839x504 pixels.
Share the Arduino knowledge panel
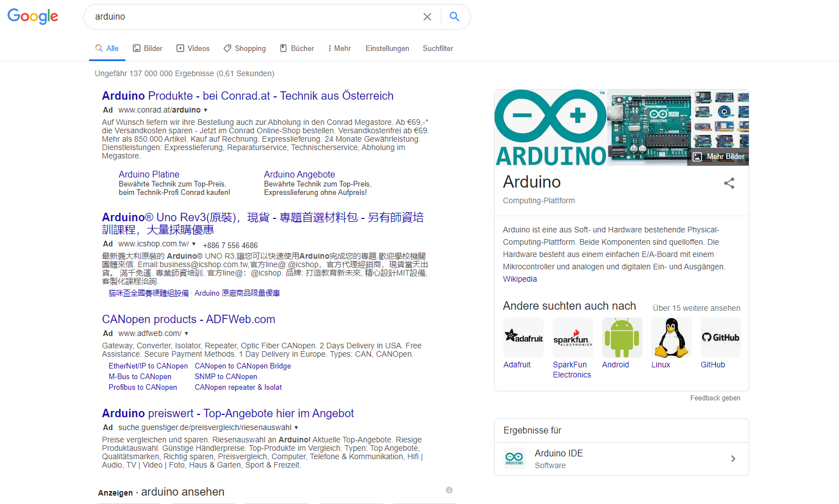pos(729,183)
